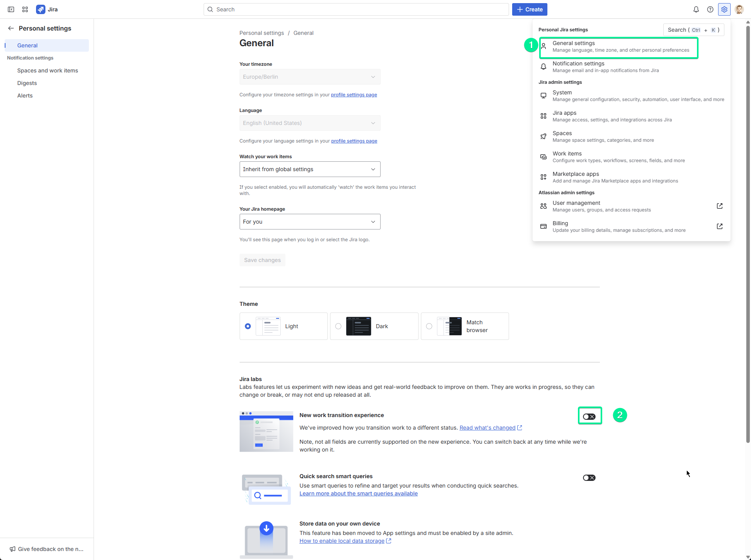Image resolution: width=751 pixels, height=560 pixels.
Task: Open the app switcher grid icon
Action: [x=25, y=9]
